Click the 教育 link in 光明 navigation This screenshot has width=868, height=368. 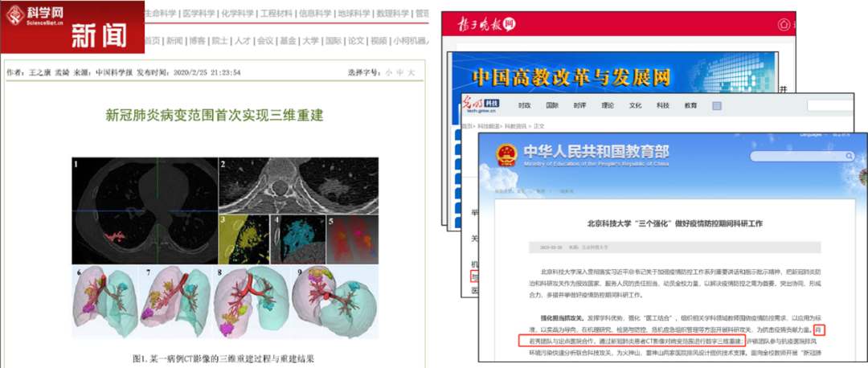tap(690, 105)
